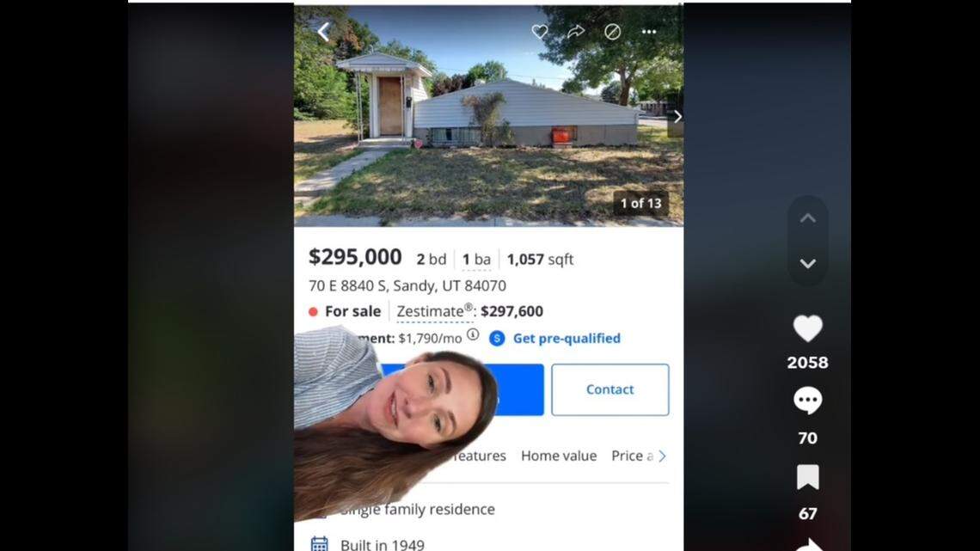980x551 pixels.
Task: Click the Contact button
Action: (x=610, y=389)
